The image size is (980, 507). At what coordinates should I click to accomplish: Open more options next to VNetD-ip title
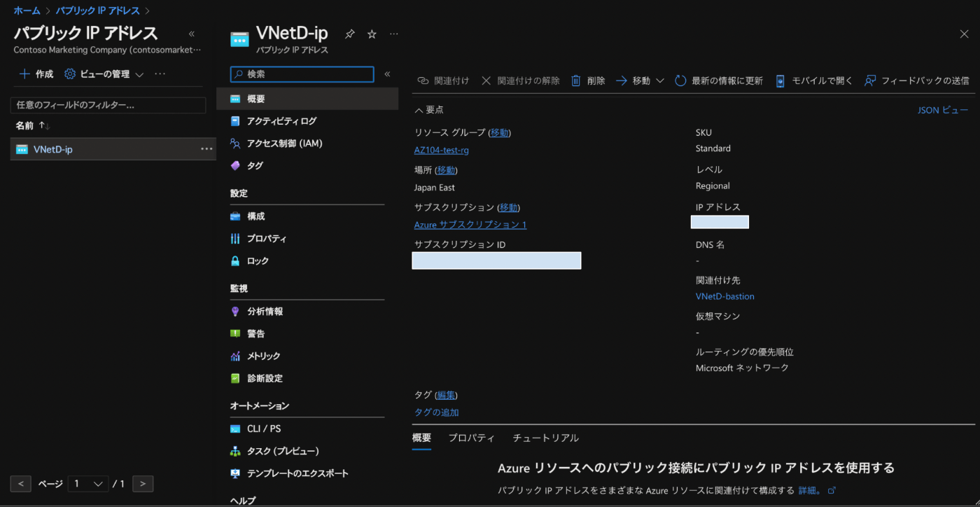pos(393,34)
